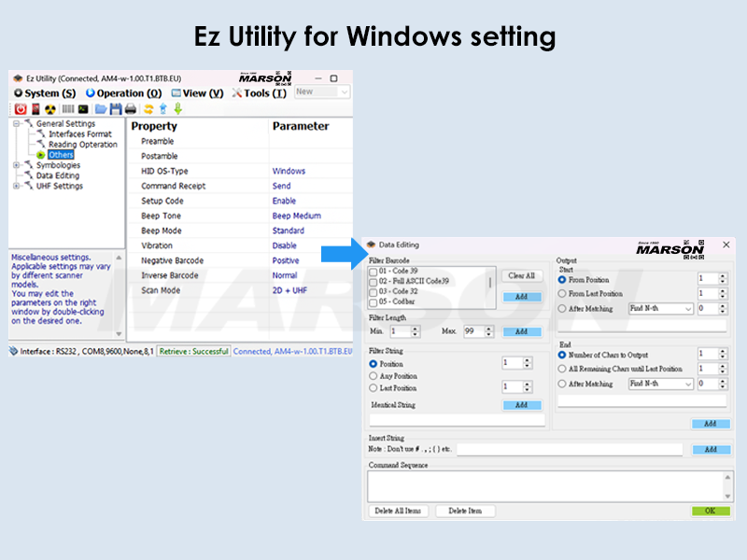The width and height of the screenshot is (747, 560).
Task: Open the black terminal console icon
Action: tap(83, 109)
